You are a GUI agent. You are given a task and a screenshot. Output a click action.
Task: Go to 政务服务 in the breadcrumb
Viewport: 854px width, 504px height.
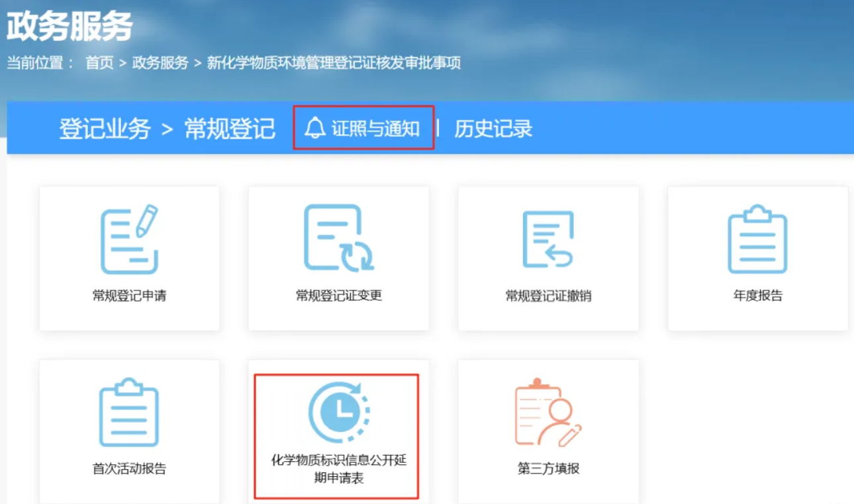coord(160,63)
